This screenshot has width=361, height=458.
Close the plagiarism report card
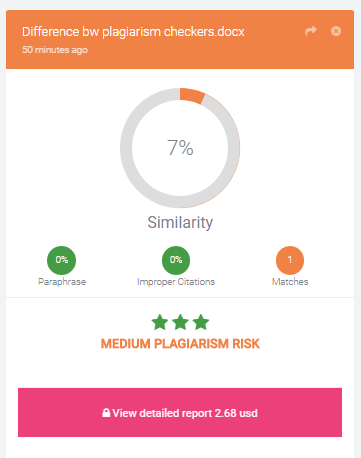tap(336, 31)
